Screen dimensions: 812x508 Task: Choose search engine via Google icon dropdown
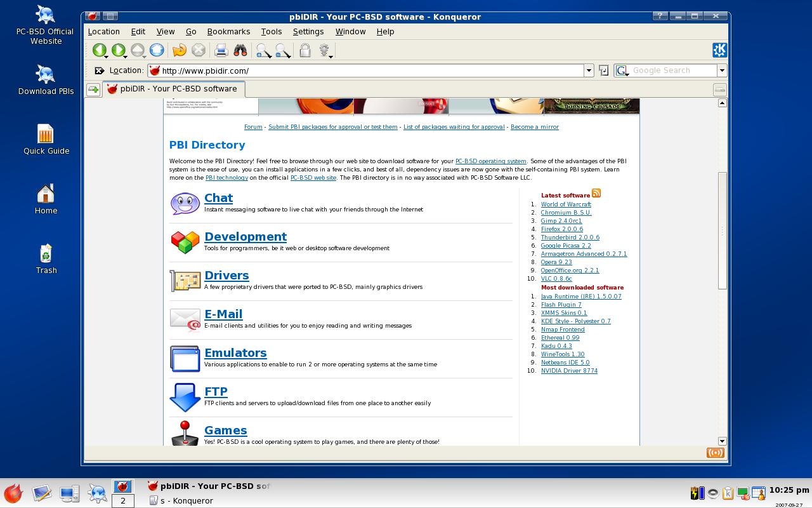[622, 70]
